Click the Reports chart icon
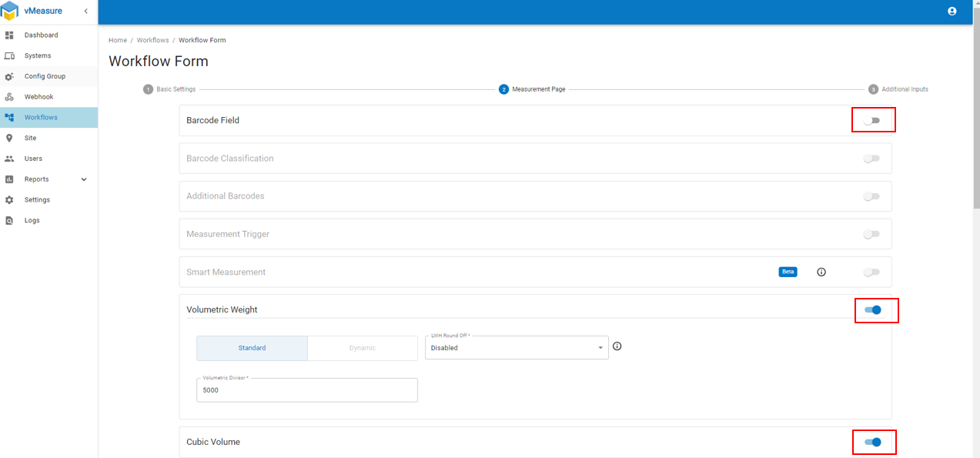Viewport: 980px width, 458px height. [x=9, y=179]
